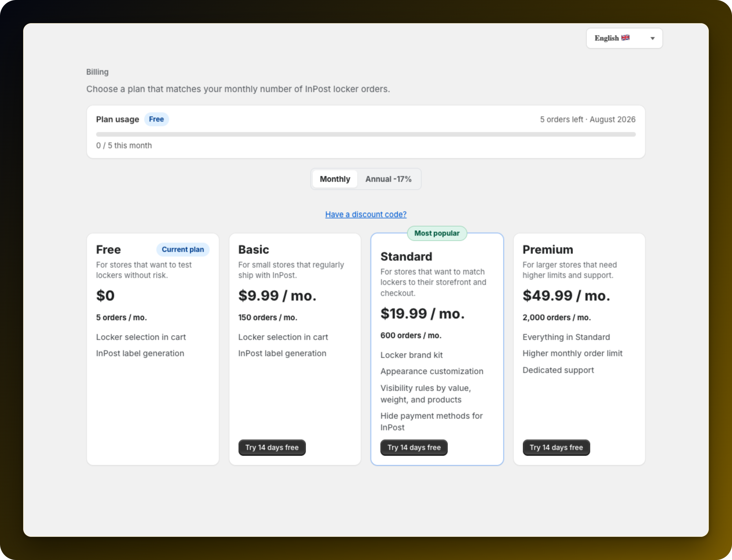Click 'Hide payment methods for InPost' feature
This screenshot has width=732, height=560.
point(431,422)
